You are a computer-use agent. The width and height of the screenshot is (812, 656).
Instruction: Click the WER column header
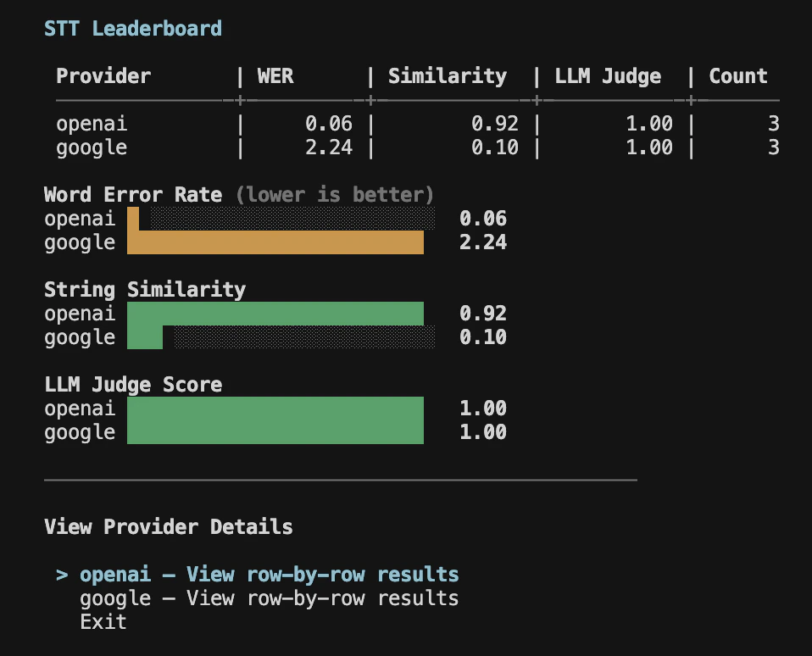274,75
